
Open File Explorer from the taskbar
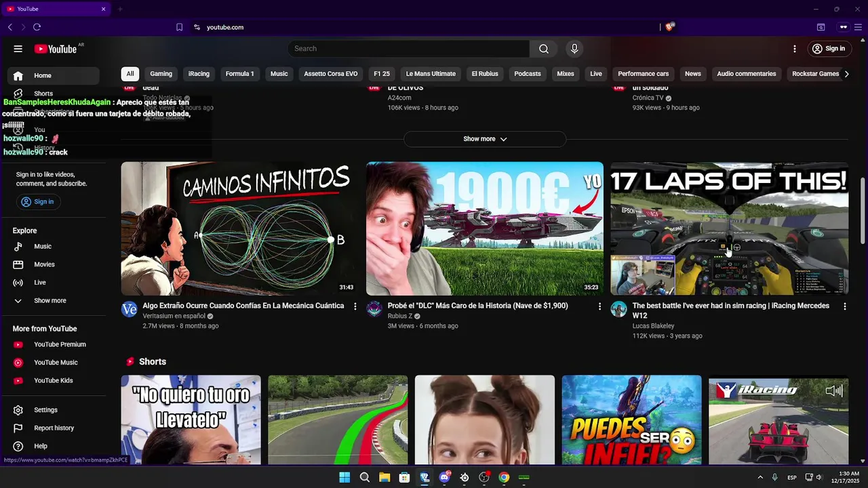[384, 477]
